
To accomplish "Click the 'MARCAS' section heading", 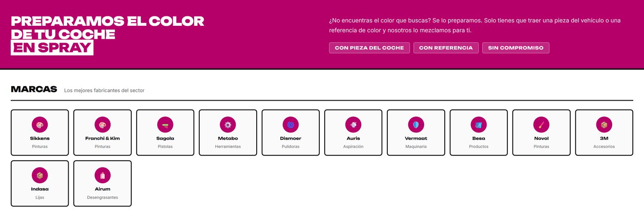I will click(34, 89).
